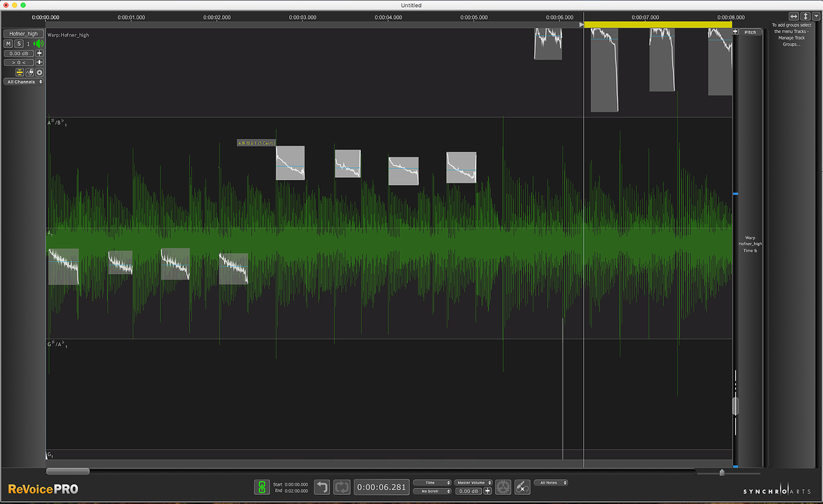Click the vertical zoom slider handle
This screenshot has width=823, height=504.
click(x=735, y=406)
